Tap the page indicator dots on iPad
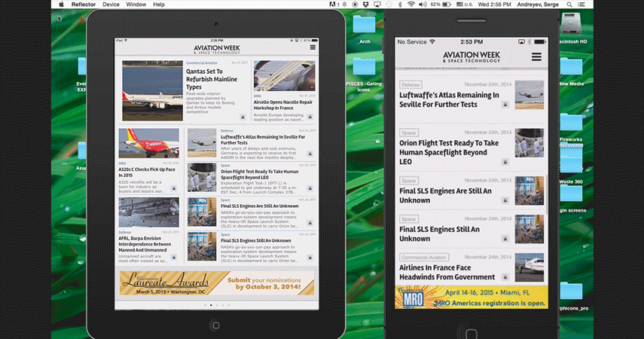The image size is (644, 339). pos(217,305)
